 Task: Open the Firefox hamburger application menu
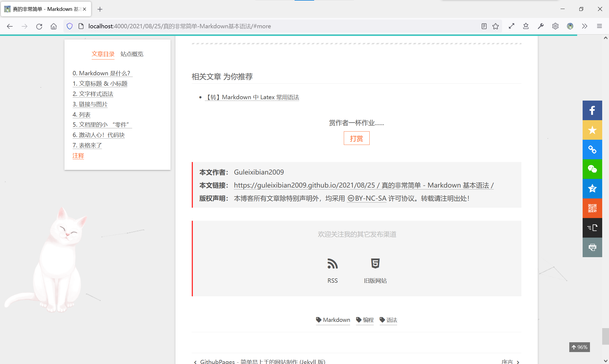[x=599, y=26]
